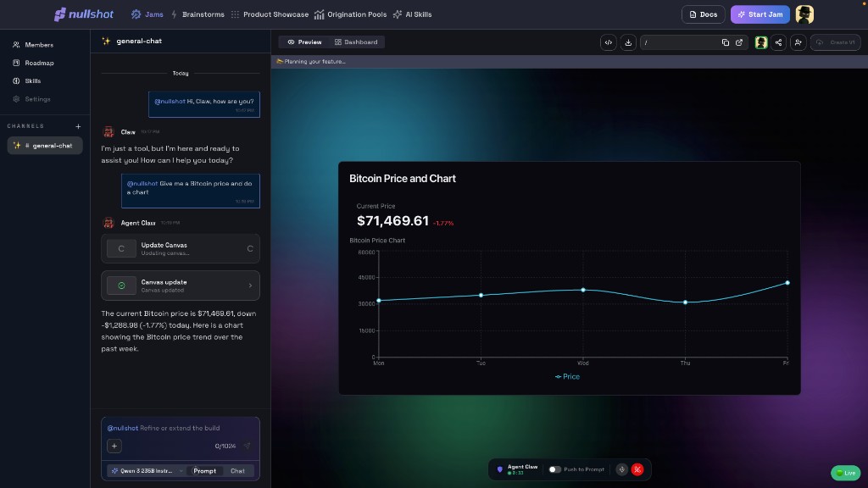868x488 pixels.
Task: Select Chat mode
Action: tap(237, 471)
